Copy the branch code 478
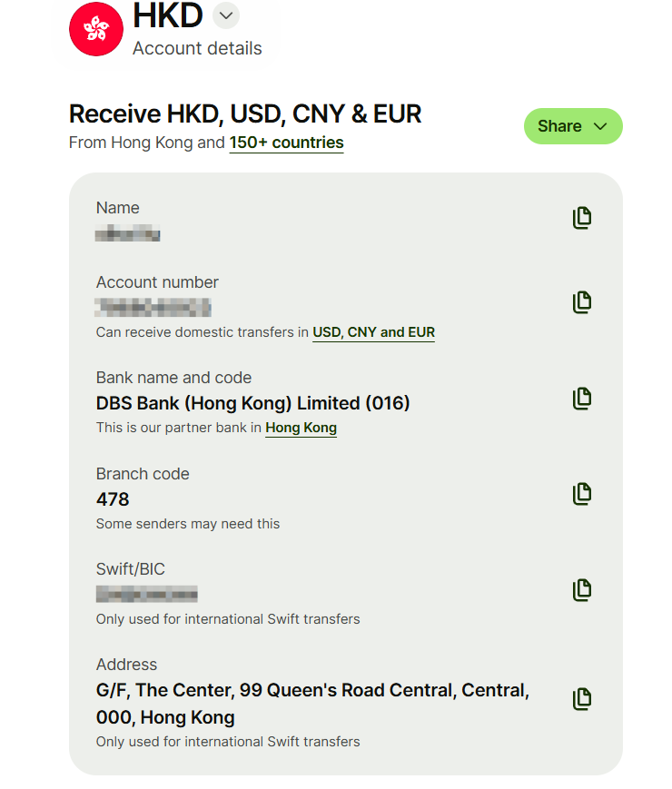The image size is (672, 789). pyautogui.click(x=582, y=494)
